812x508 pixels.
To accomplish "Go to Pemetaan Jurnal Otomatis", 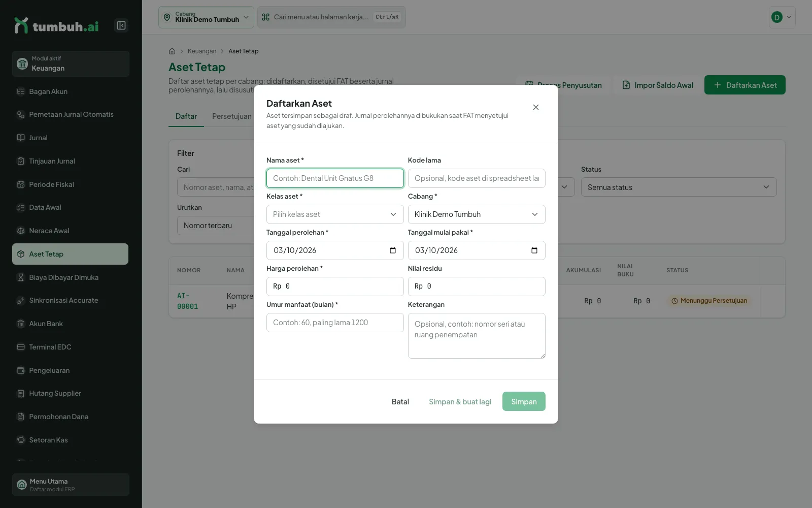I will tap(71, 114).
